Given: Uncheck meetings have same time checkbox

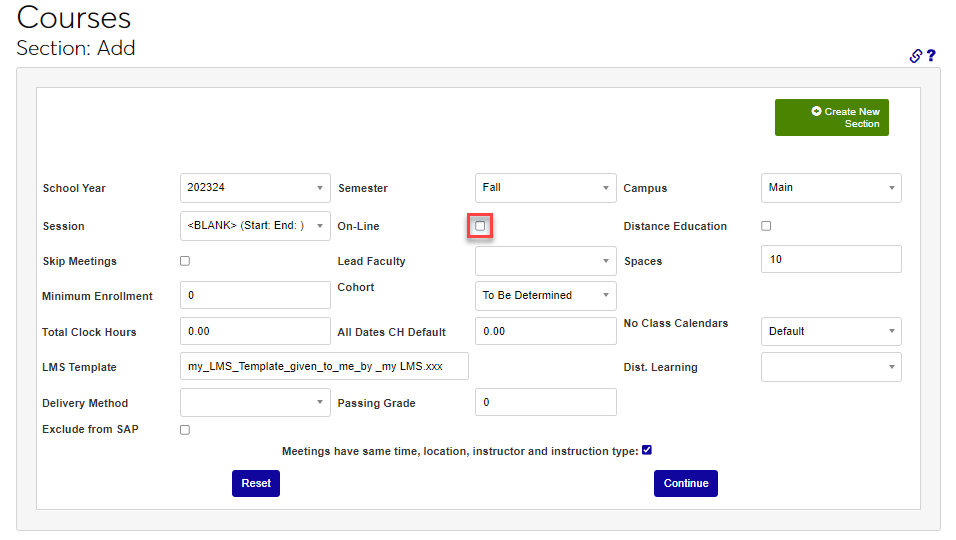Looking at the screenshot, I should click(x=647, y=450).
